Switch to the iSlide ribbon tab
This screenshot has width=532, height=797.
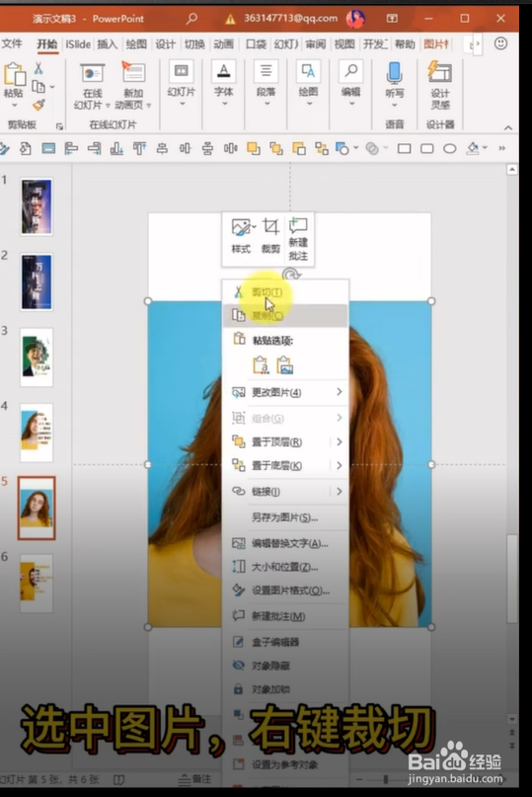(78, 44)
